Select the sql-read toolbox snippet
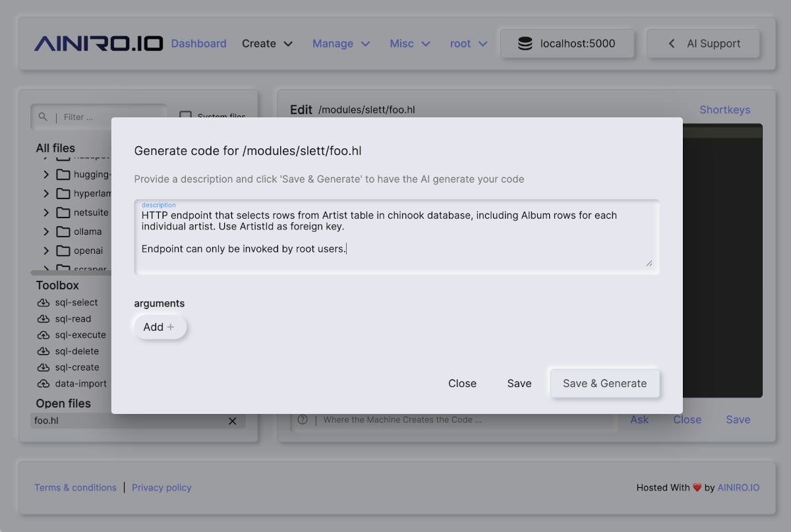This screenshot has height=532, width=791. point(73,319)
